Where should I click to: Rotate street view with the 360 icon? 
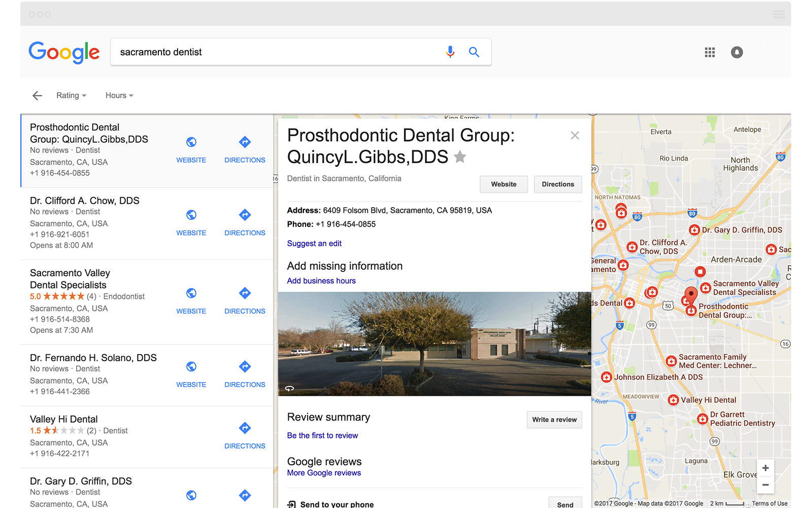[289, 389]
